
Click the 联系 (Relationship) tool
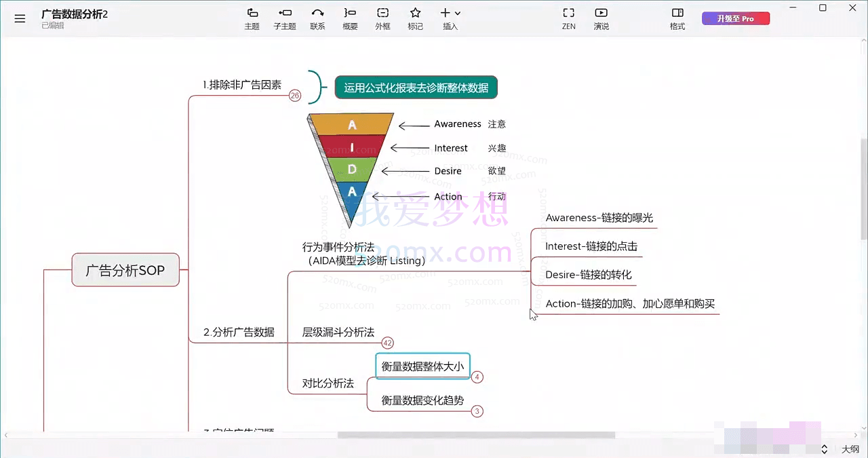click(x=317, y=18)
